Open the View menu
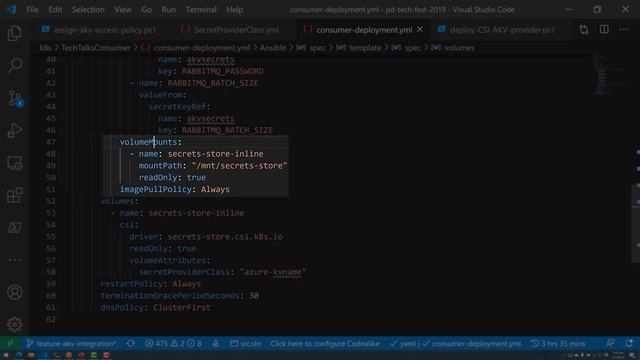Image resolution: width=640 pixels, height=360 pixels. pyautogui.click(x=122, y=9)
